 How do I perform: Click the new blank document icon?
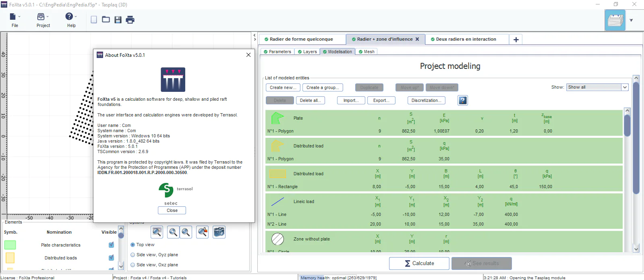click(94, 20)
